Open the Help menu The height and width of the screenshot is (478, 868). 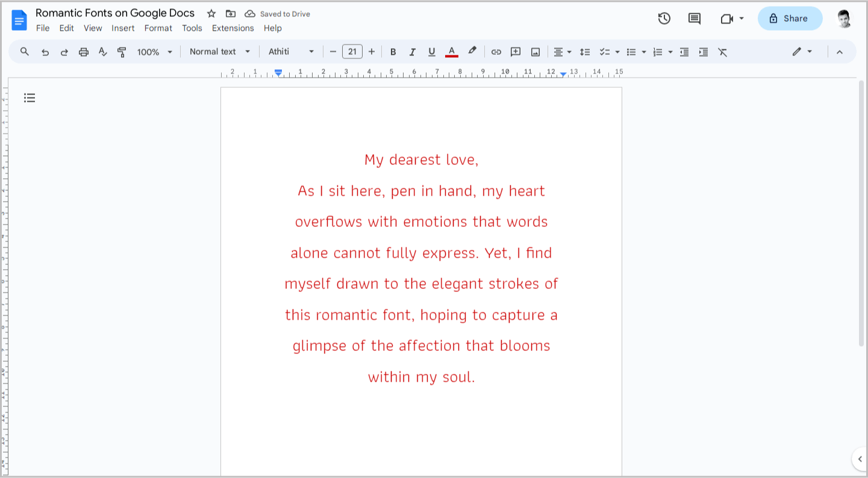coord(273,28)
